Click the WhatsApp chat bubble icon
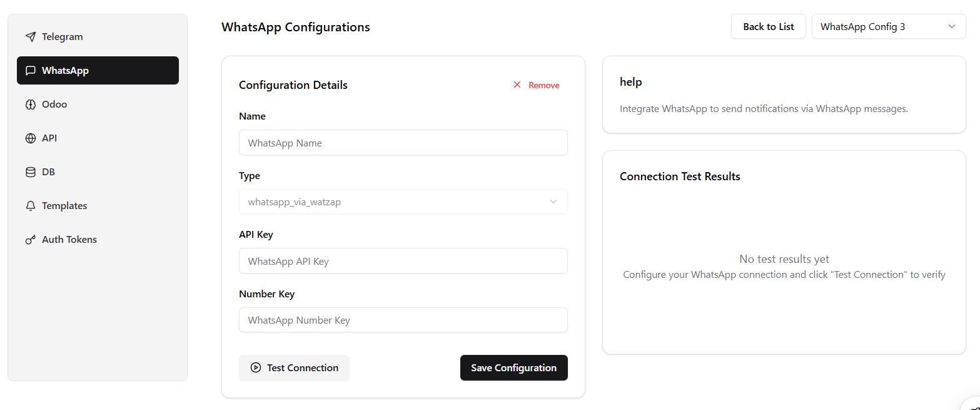The width and height of the screenshot is (980, 410). click(x=30, y=70)
